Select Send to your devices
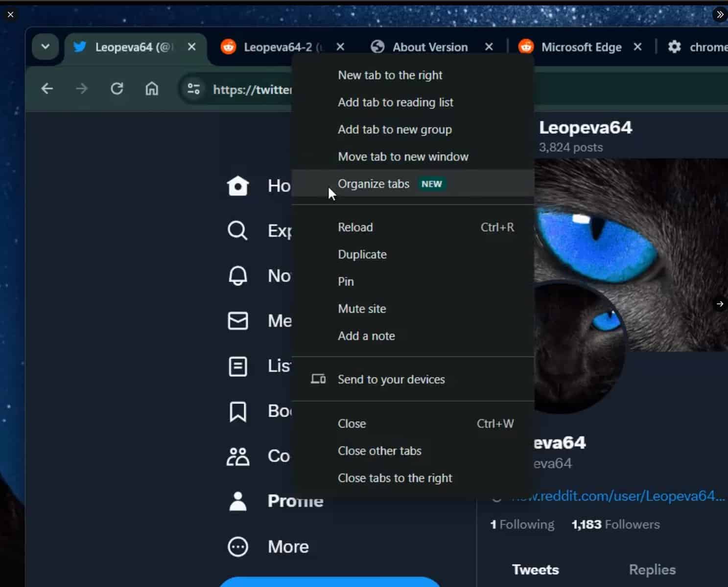728x587 pixels. [413, 380]
